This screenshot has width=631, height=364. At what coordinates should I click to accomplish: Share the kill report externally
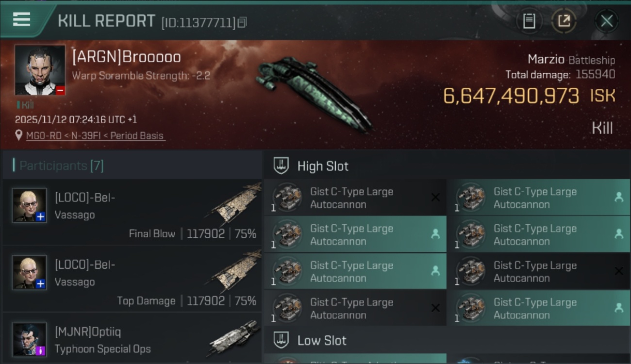click(564, 21)
